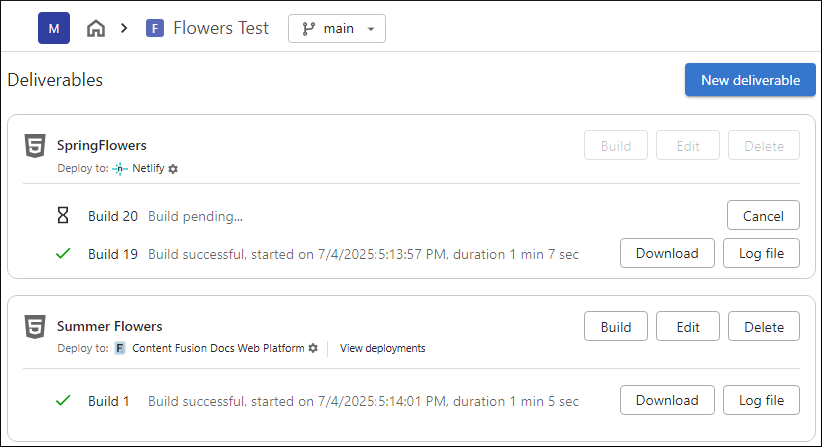Edit the Summer Flowers deliverable
This screenshot has width=822, height=447.
[688, 326]
